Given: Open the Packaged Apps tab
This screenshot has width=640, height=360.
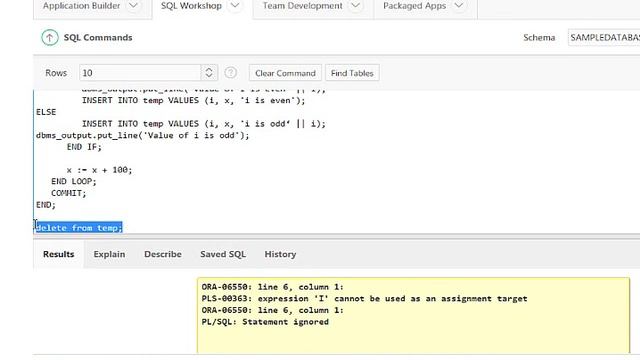Looking at the screenshot, I should (414, 6).
